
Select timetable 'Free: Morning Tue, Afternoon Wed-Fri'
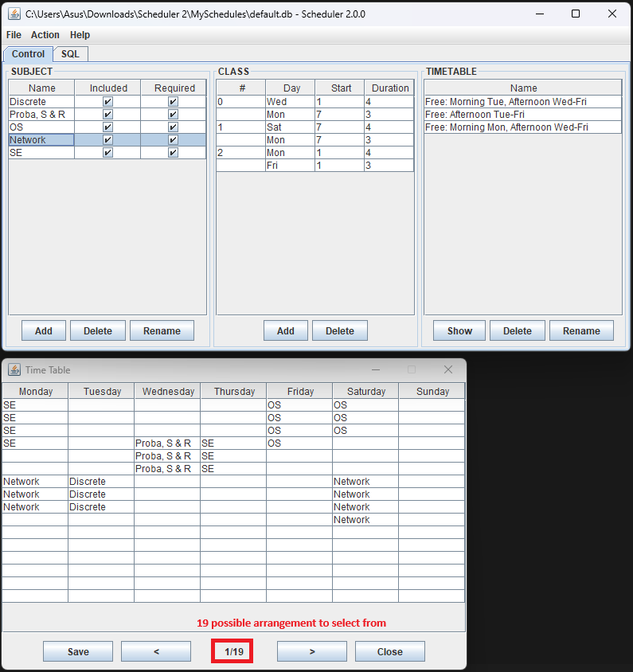523,102
